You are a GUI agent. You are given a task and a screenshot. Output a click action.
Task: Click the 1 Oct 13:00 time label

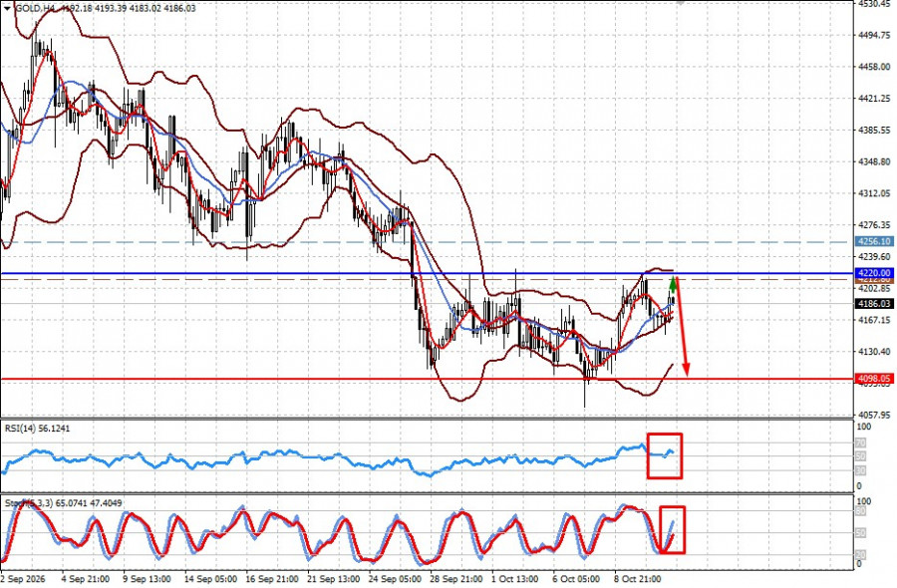pyautogui.click(x=515, y=579)
